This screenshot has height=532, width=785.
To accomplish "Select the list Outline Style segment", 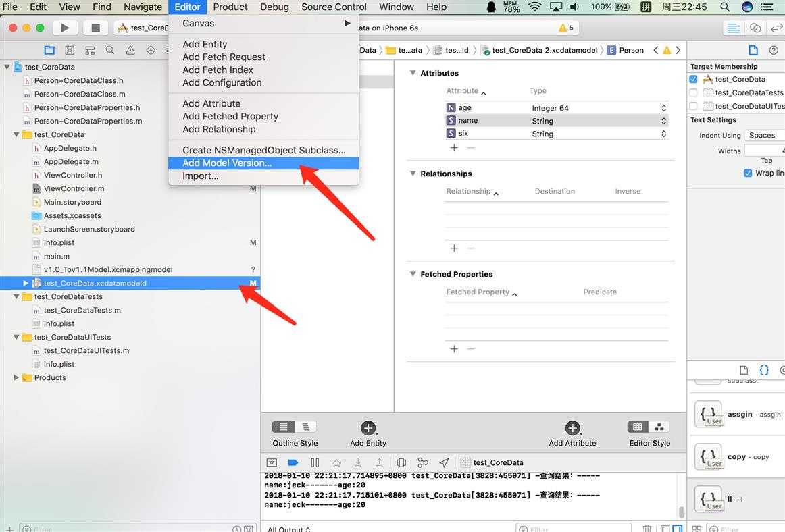I will point(284,427).
